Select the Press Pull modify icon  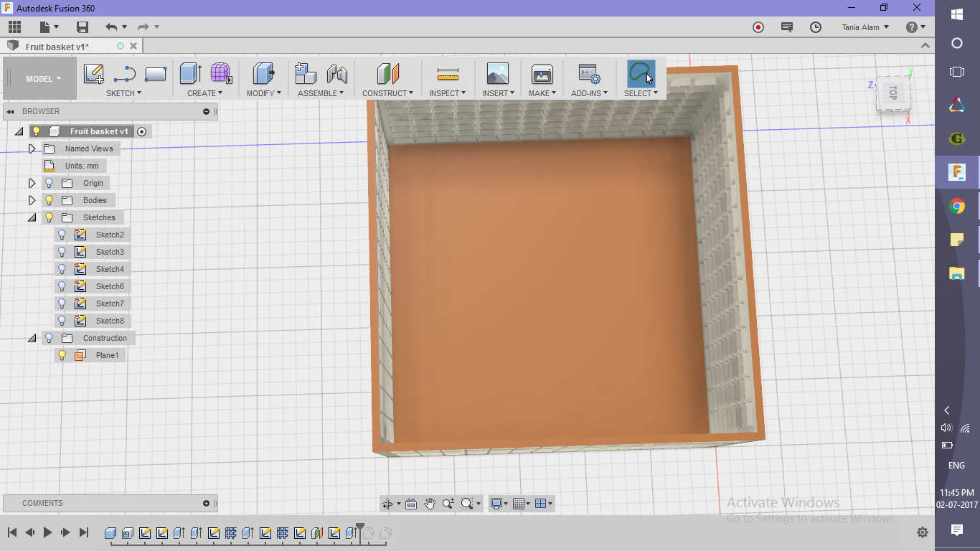(x=263, y=73)
